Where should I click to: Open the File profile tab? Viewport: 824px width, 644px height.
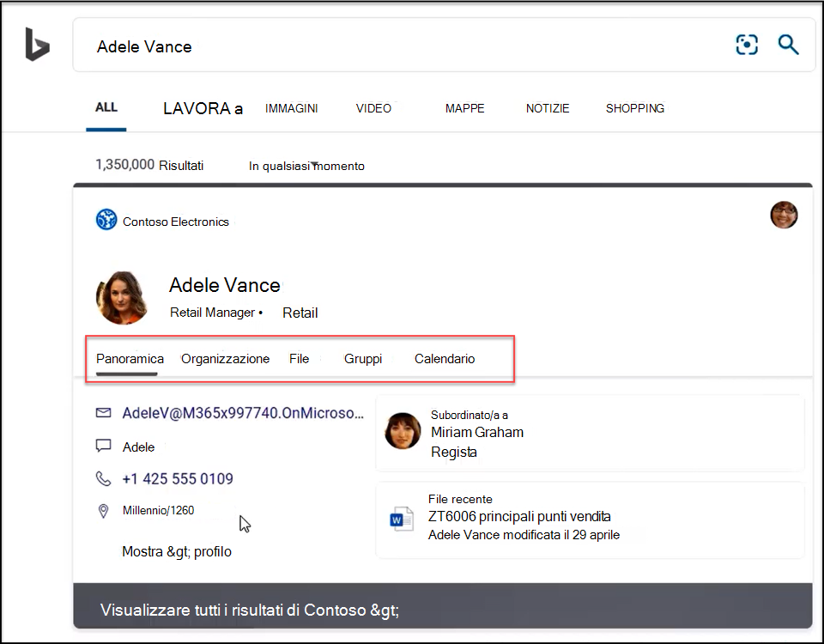tap(299, 359)
